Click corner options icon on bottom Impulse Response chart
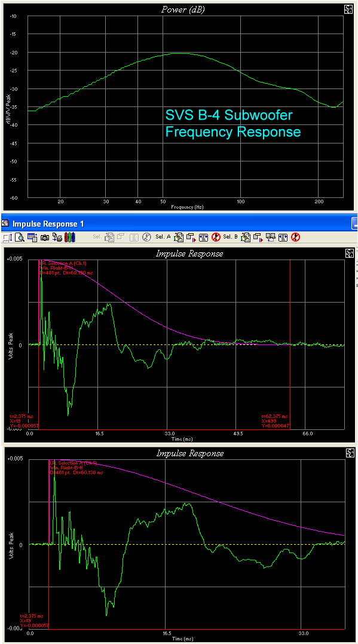This screenshot has width=358, height=644. (x=350, y=453)
